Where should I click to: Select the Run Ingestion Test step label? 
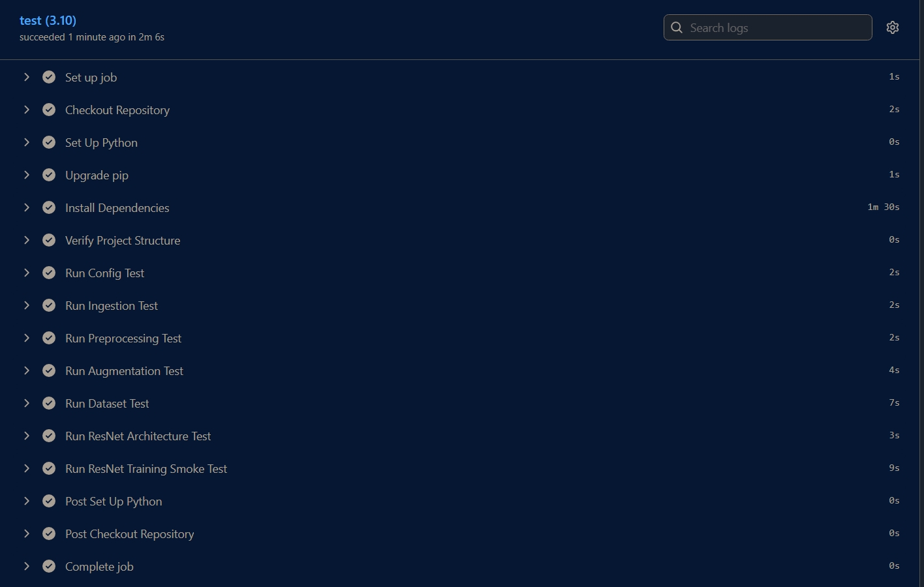click(x=112, y=306)
